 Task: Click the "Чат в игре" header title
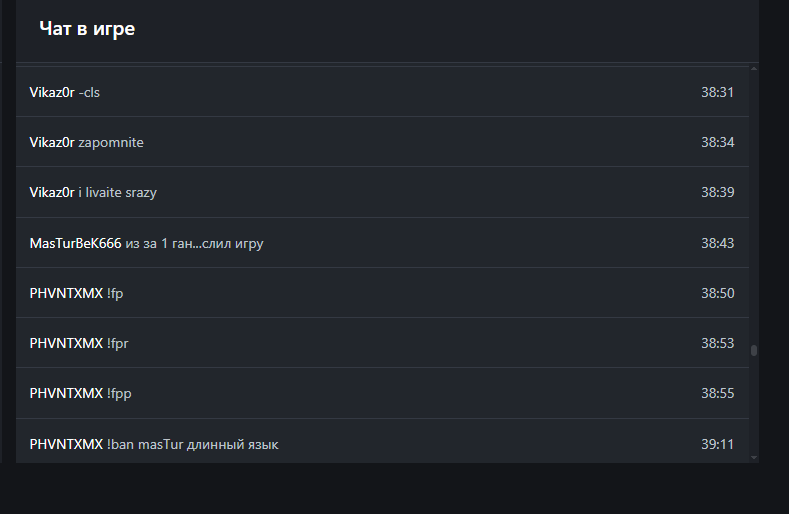pyautogui.click(x=87, y=29)
